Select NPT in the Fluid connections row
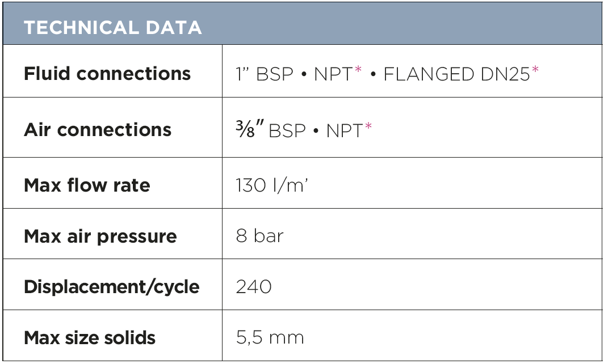This screenshot has width=604, height=364. pyautogui.click(x=333, y=74)
